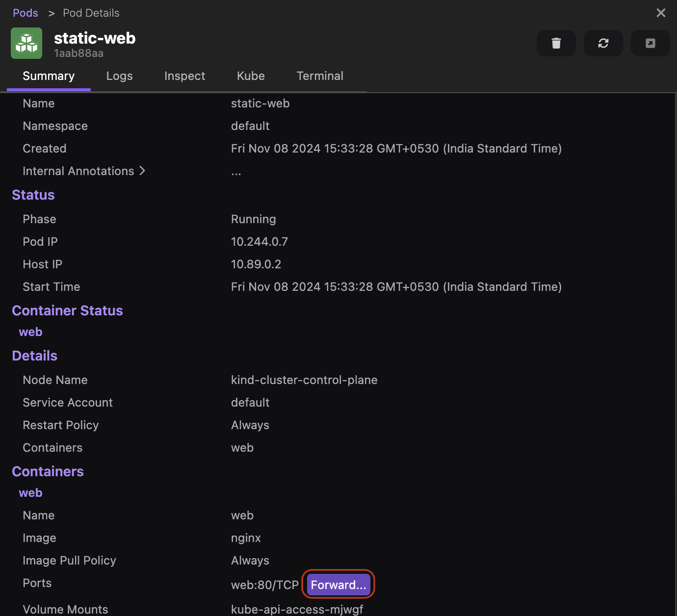Select the Summary tab

coord(49,76)
